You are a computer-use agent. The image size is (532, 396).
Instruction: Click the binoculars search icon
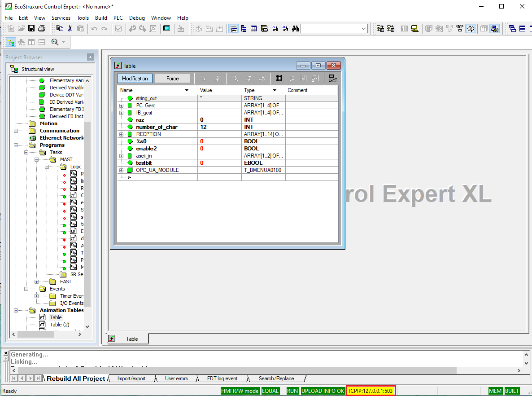tap(295, 29)
